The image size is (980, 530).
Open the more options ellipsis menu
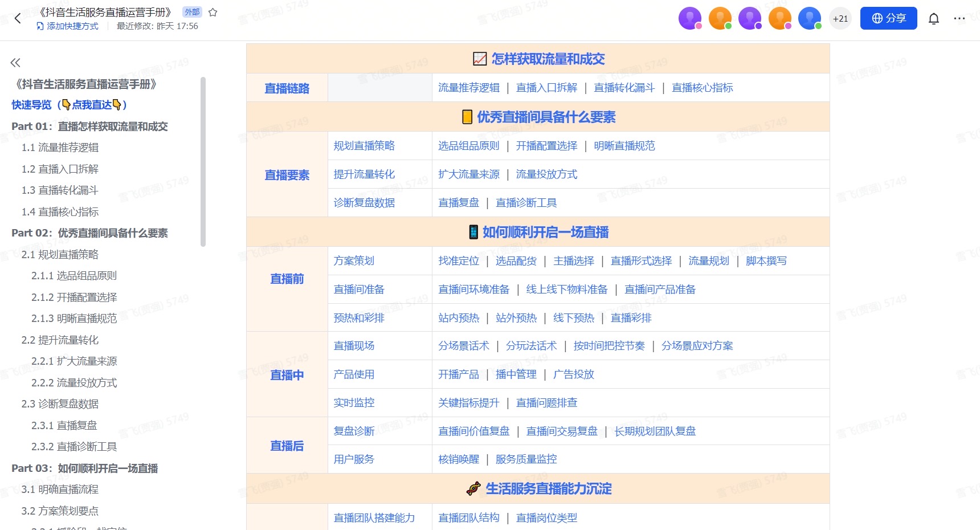[959, 19]
